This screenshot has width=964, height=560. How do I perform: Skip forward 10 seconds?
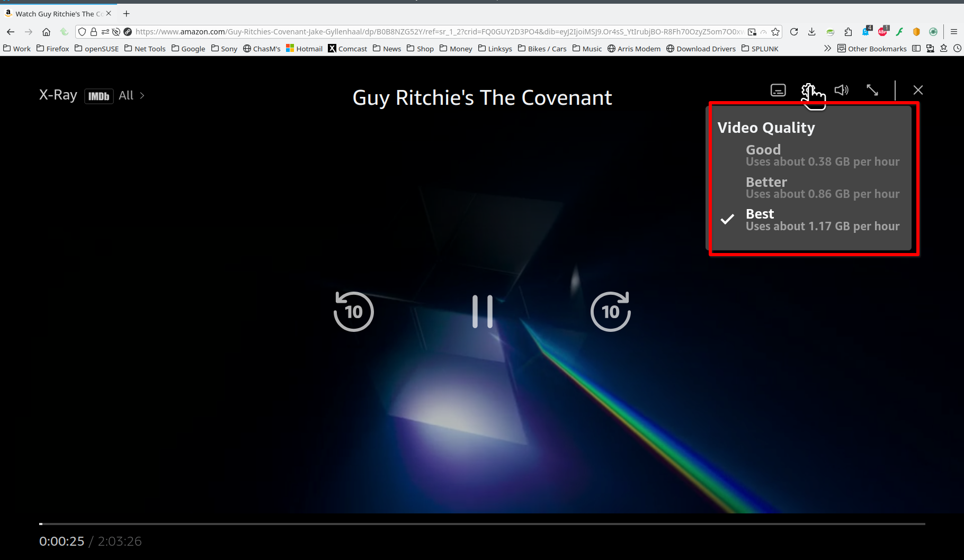(x=611, y=312)
